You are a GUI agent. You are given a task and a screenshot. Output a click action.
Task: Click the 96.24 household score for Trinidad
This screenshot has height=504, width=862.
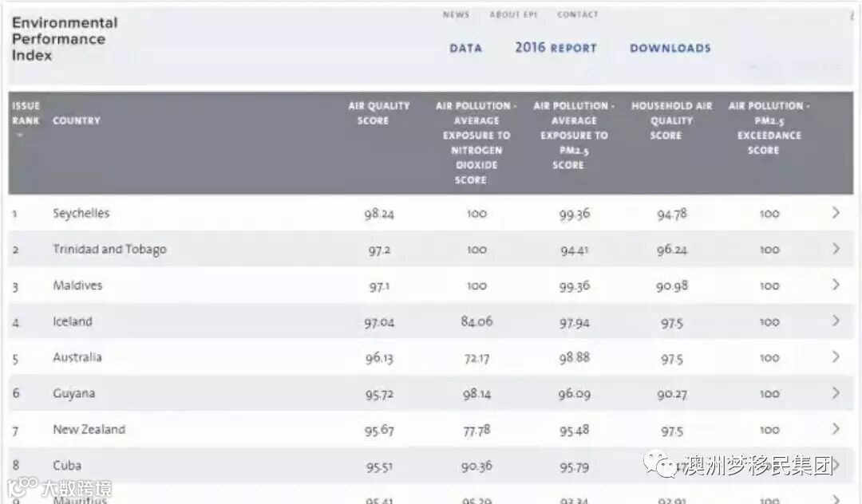pyautogui.click(x=672, y=250)
